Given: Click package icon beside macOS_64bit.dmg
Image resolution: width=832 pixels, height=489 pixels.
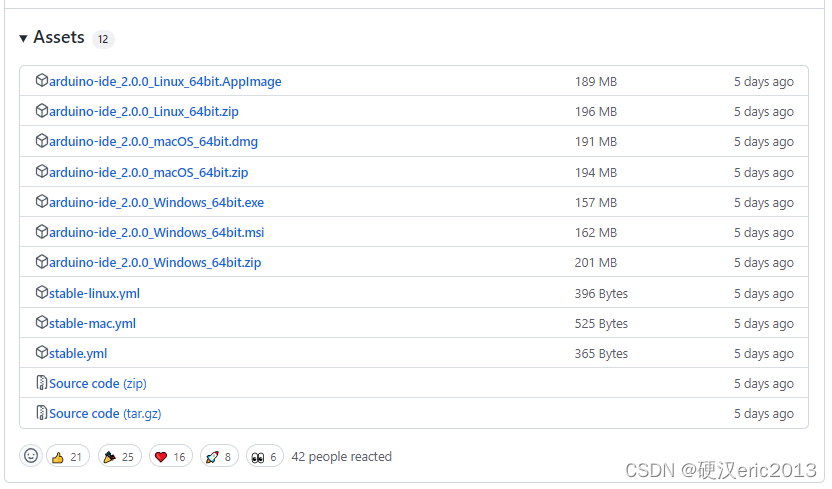Looking at the screenshot, I should point(41,141).
